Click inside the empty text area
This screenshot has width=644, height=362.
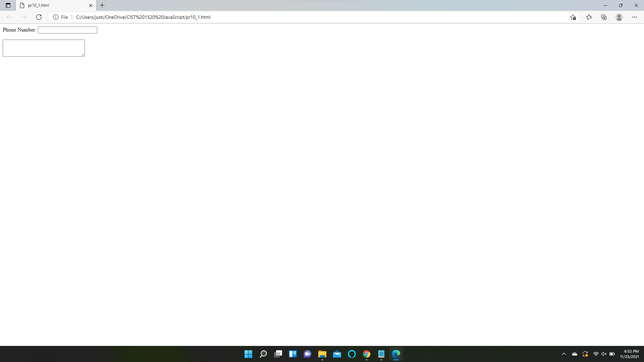click(44, 48)
